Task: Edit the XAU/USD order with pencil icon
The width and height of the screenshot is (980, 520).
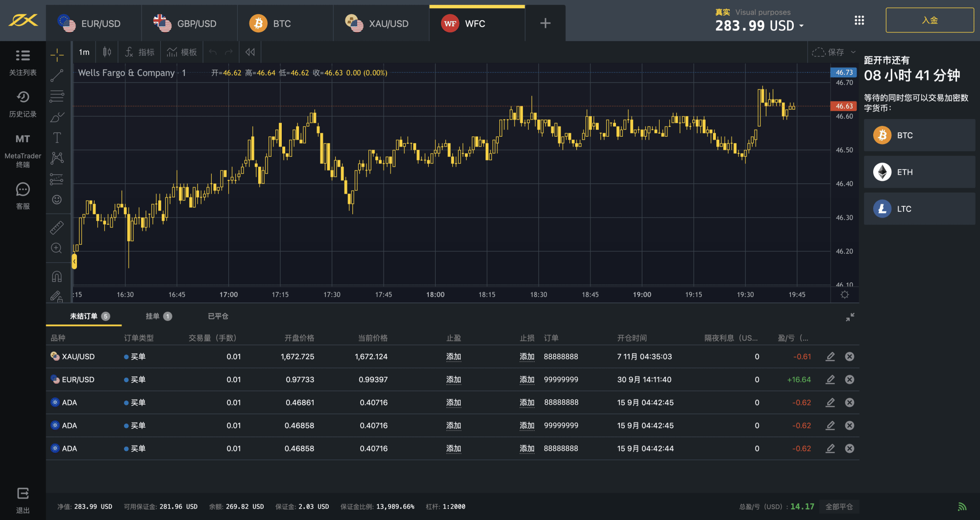Action: point(830,357)
